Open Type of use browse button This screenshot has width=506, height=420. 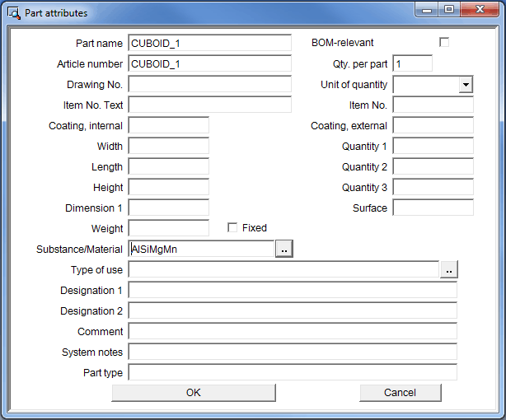tap(449, 269)
